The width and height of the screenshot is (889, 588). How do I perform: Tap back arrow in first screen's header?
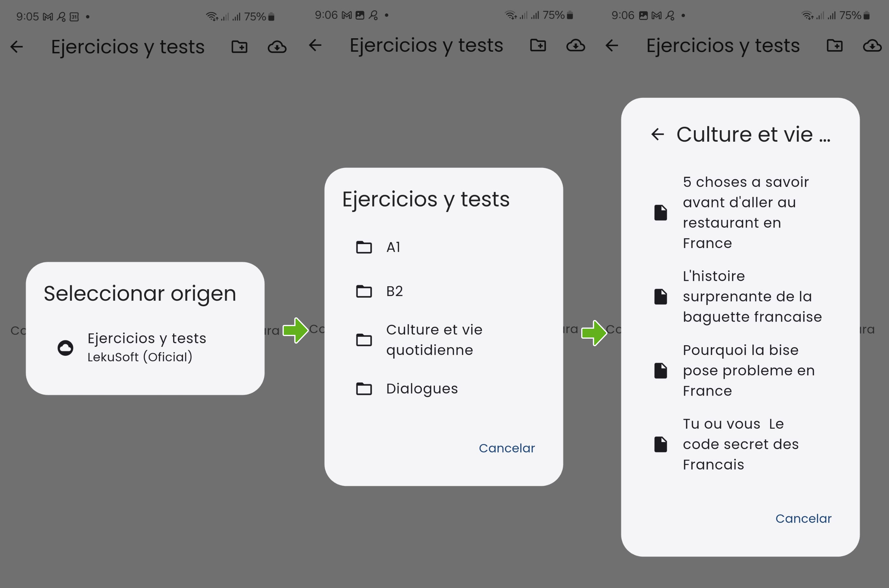(16, 47)
